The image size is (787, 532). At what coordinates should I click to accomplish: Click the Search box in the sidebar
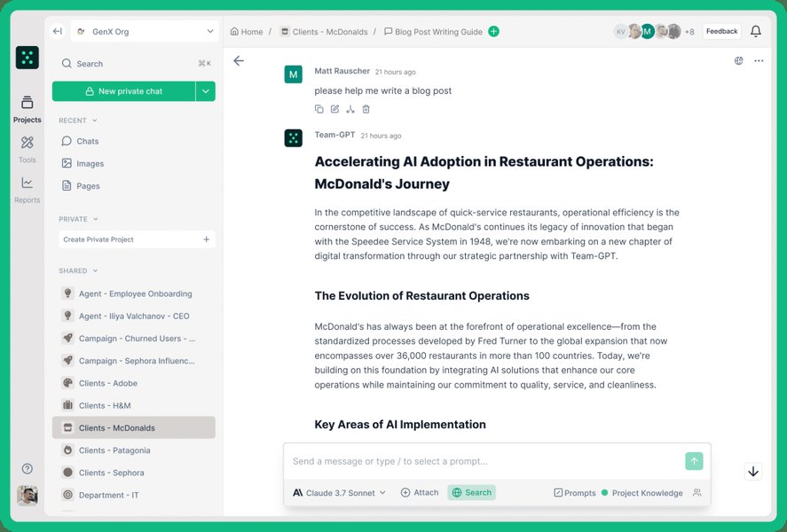coord(136,64)
